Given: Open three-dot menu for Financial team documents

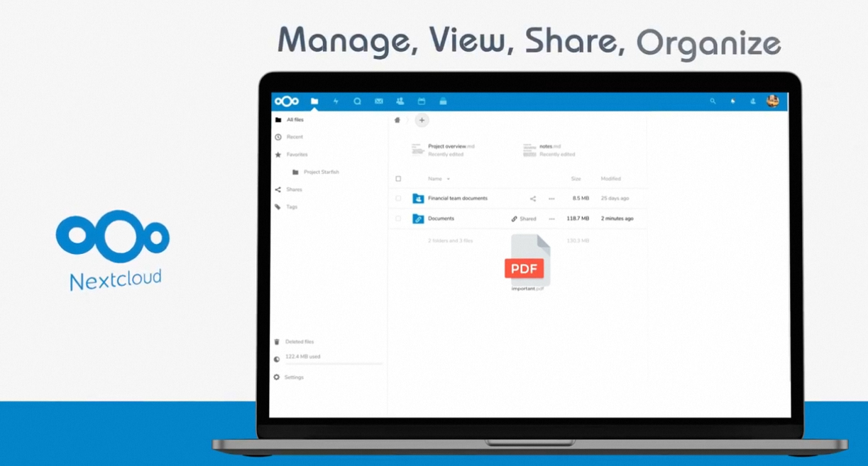Looking at the screenshot, I should coord(551,199).
